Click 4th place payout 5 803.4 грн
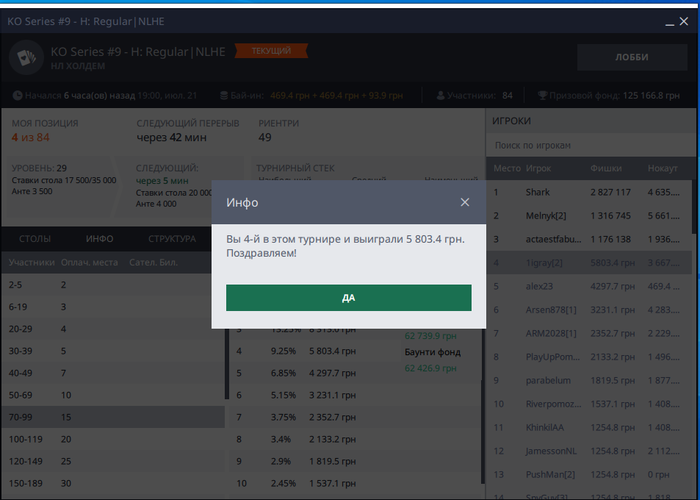This screenshot has height=500, width=700. [x=333, y=351]
